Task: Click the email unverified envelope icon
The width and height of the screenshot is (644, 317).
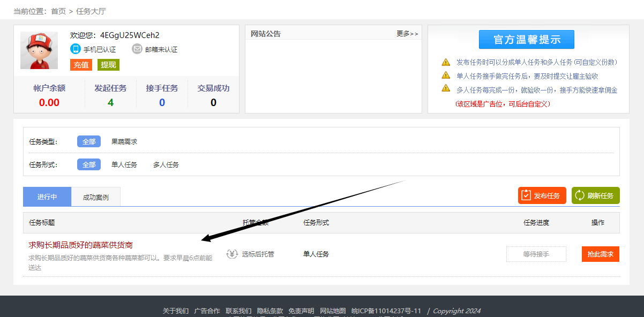Action: click(x=137, y=49)
